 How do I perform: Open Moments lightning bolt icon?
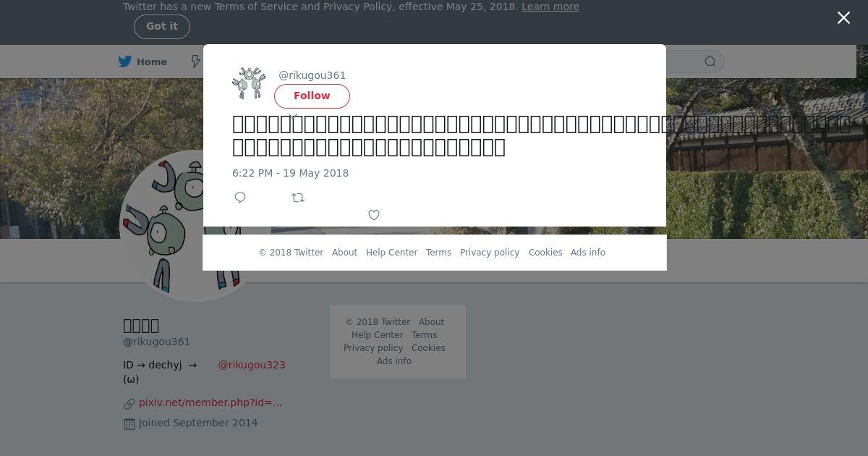[196, 62]
